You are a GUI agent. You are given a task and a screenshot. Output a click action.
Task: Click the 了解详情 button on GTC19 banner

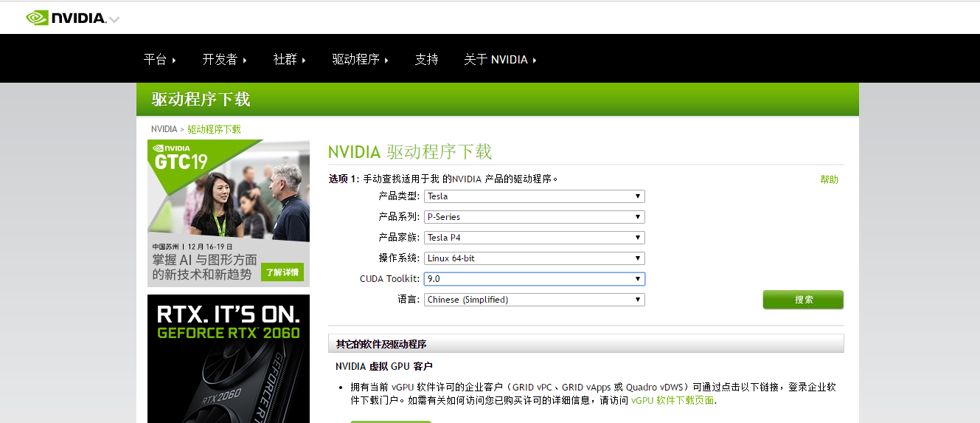coord(282,272)
